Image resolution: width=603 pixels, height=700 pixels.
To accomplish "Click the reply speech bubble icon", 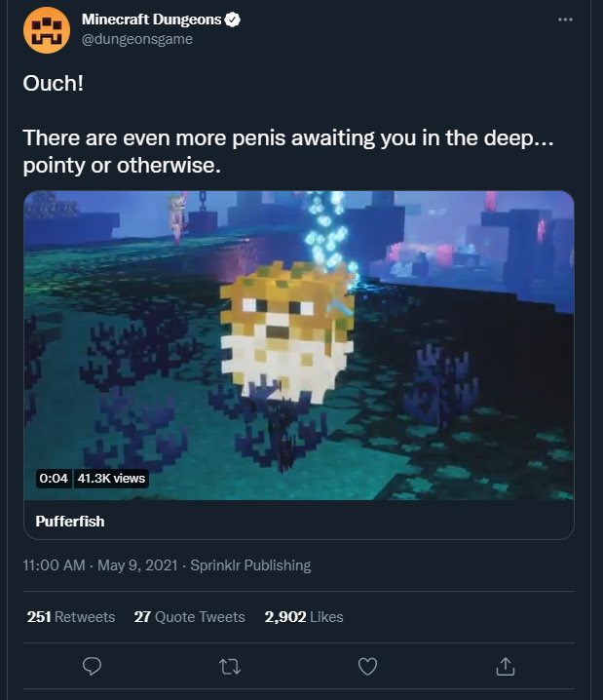I will (94, 667).
